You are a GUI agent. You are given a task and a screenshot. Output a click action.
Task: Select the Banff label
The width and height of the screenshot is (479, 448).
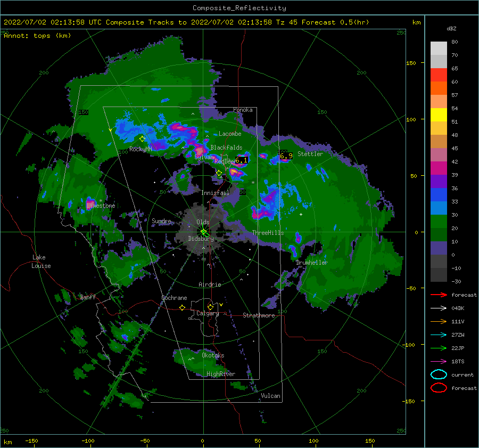click(x=88, y=297)
